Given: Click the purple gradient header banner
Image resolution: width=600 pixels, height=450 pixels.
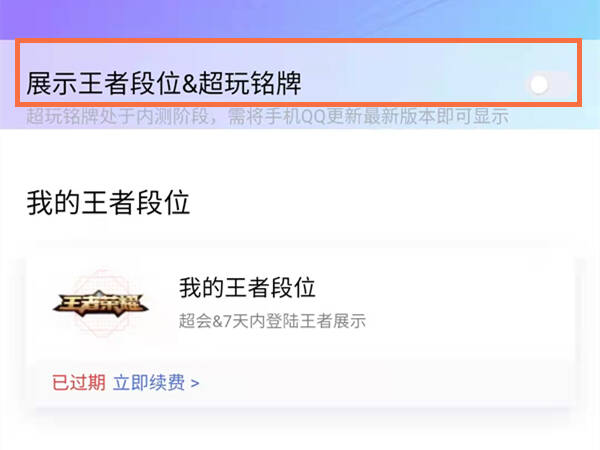Looking at the screenshot, I should tap(300, 19).
